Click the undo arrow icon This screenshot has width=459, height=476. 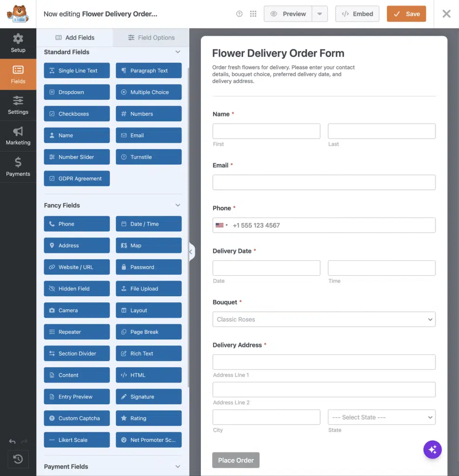pyautogui.click(x=12, y=441)
